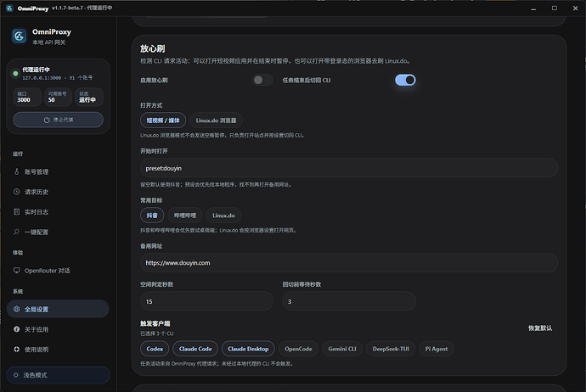586x392 pixels.
Task: Click the preset:douyin start target field
Action: pyautogui.click(x=349, y=168)
